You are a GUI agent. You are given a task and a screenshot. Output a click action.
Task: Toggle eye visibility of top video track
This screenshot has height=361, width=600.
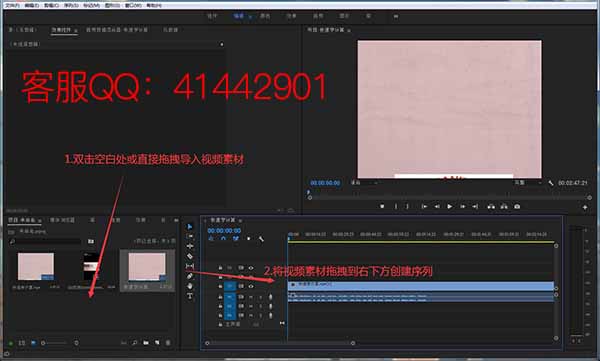click(x=251, y=268)
